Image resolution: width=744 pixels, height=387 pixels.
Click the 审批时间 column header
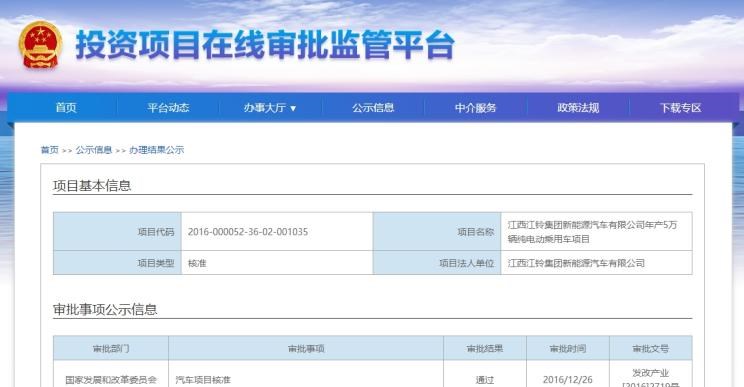tap(567, 349)
